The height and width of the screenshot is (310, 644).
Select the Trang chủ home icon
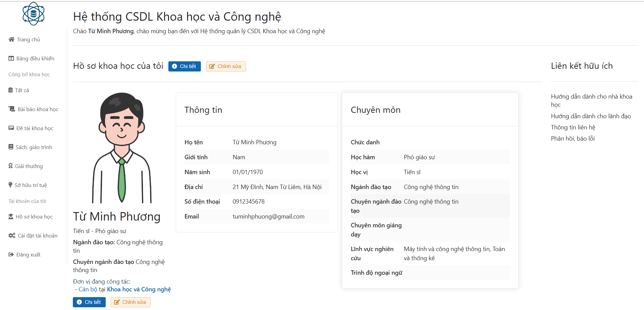click(12, 39)
